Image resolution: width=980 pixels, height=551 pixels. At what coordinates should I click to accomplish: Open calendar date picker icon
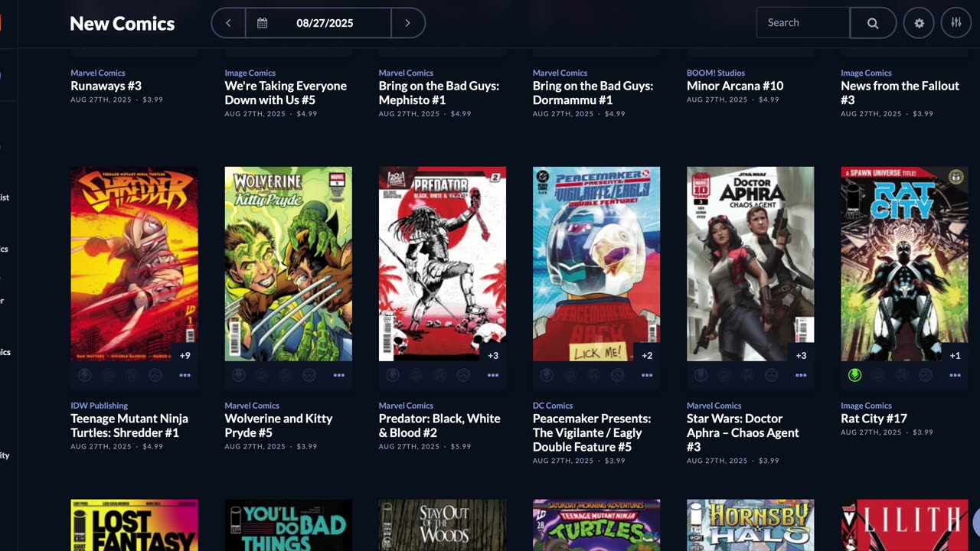(x=262, y=23)
